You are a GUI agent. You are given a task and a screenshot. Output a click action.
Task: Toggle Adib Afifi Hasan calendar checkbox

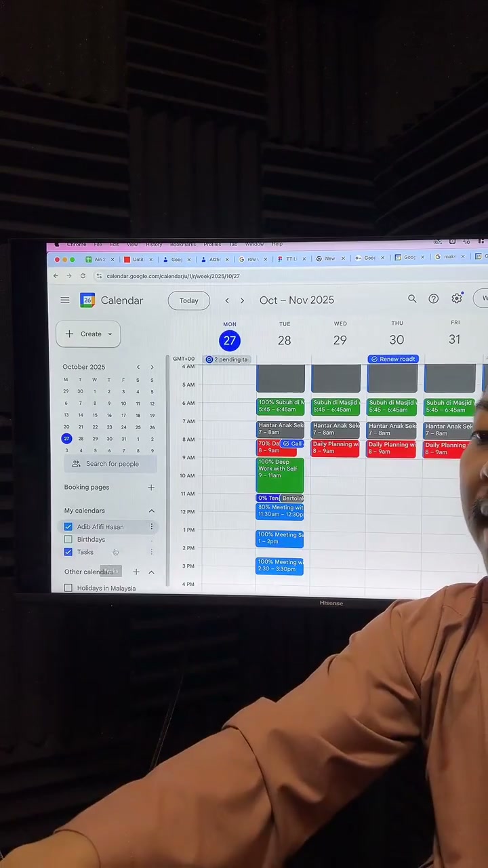click(68, 527)
